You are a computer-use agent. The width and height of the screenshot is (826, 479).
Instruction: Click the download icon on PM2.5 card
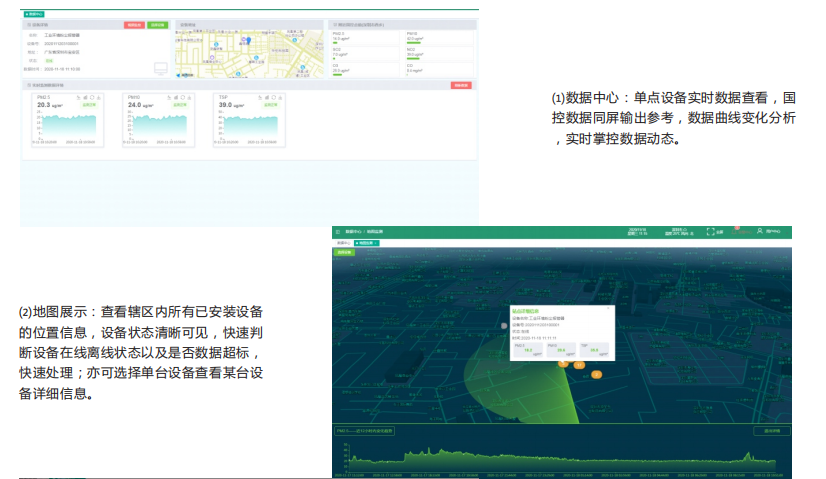pyautogui.click(x=99, y=98)
